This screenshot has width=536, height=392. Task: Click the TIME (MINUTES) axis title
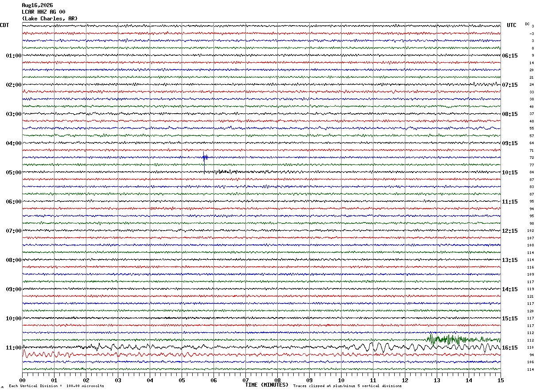[267, 385]
